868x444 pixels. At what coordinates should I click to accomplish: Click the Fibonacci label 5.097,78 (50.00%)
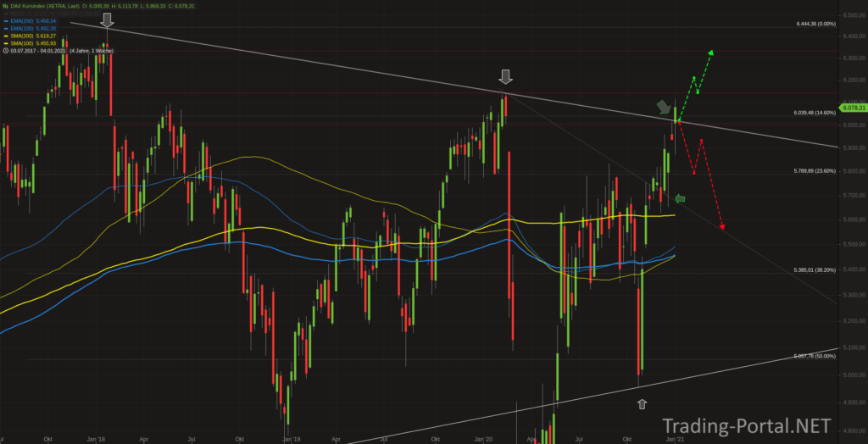pos(814,356)
